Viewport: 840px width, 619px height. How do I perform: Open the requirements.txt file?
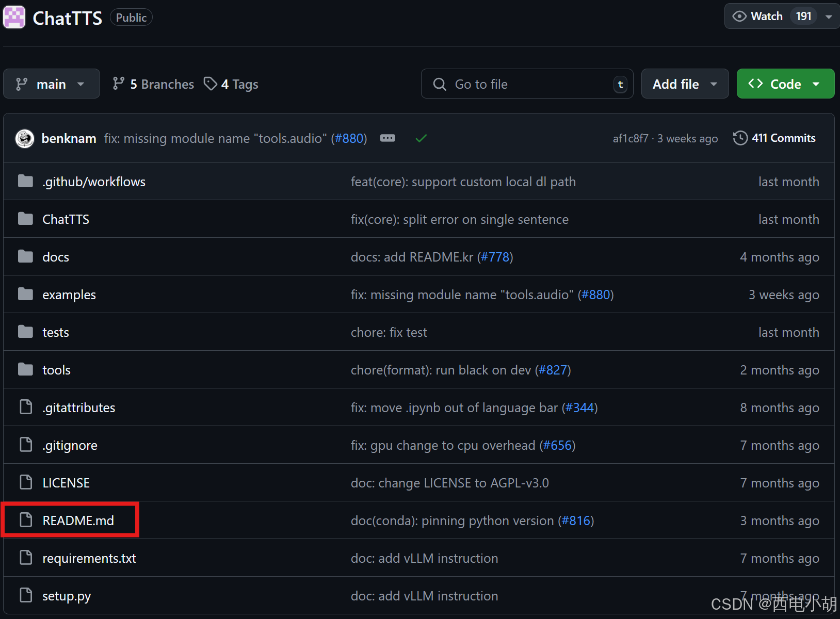tap(89, 558)
